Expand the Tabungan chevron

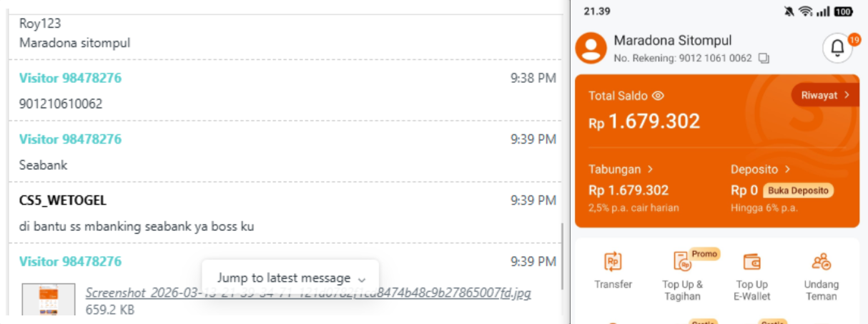coord(650,170)
